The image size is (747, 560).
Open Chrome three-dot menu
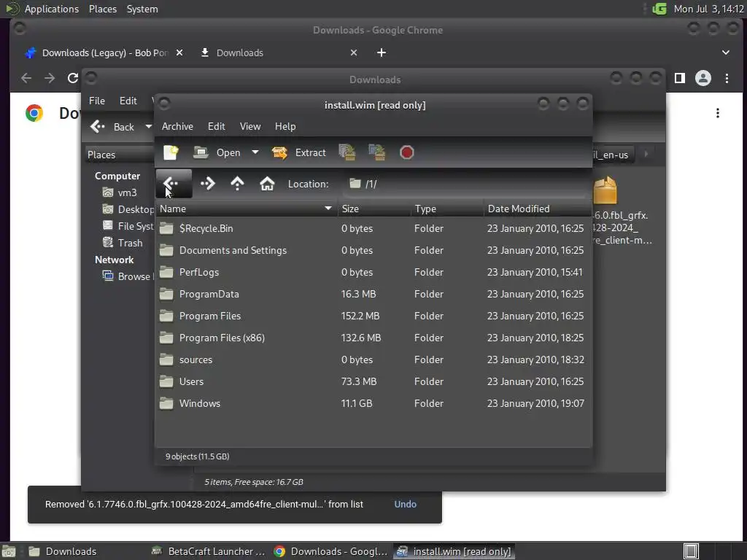(x=727, y=78)
